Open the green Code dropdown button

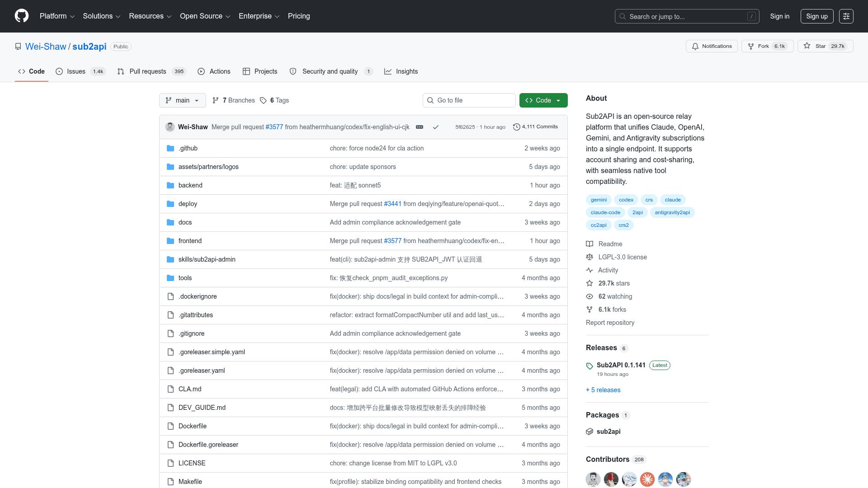(543, 100)
